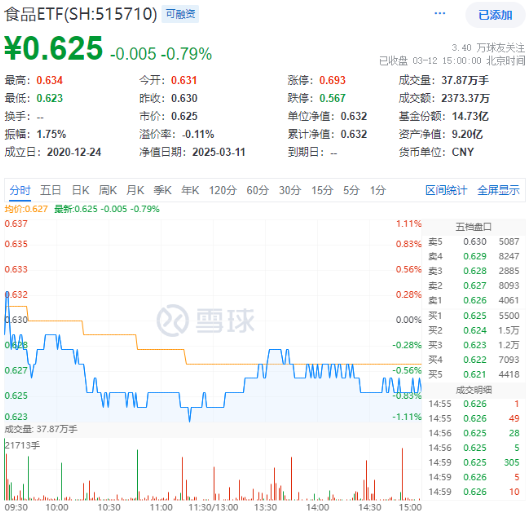This screenshot has height=517, width=528.
Task: Click the 成交额 value 2373.37万
Action: pos(465,98)
